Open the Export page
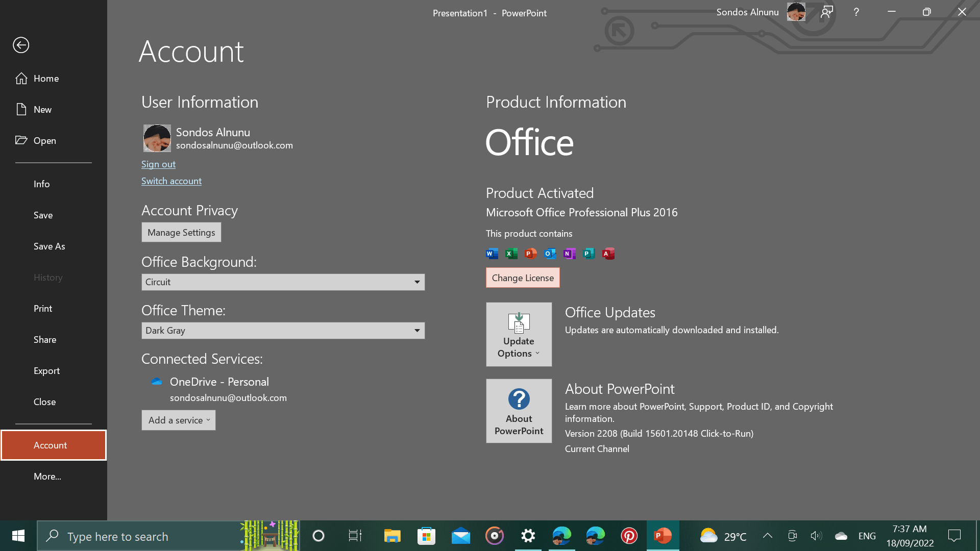The width and height of the screenshot is (980, 551). (54, 371)
